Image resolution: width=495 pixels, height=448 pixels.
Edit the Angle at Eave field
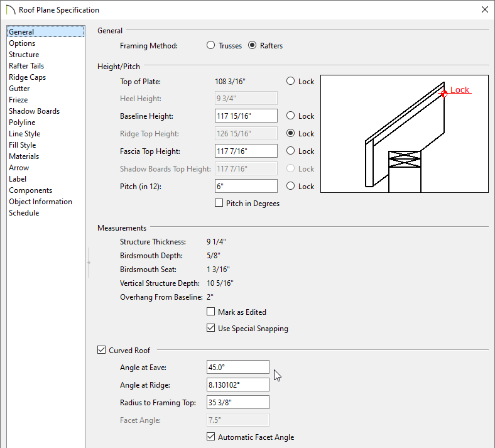[x=238, y=367]
